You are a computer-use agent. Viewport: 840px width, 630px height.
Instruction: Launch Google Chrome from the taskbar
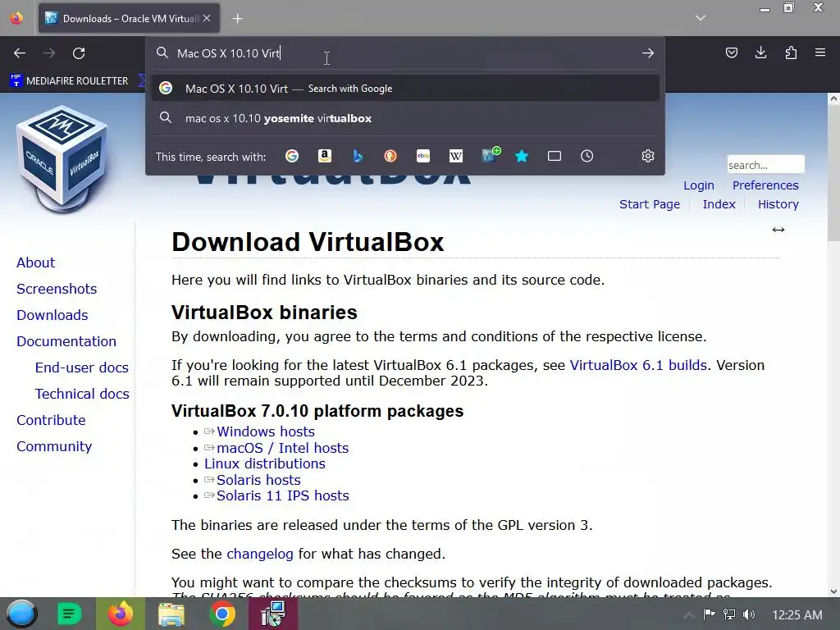(x=222, y=614)
